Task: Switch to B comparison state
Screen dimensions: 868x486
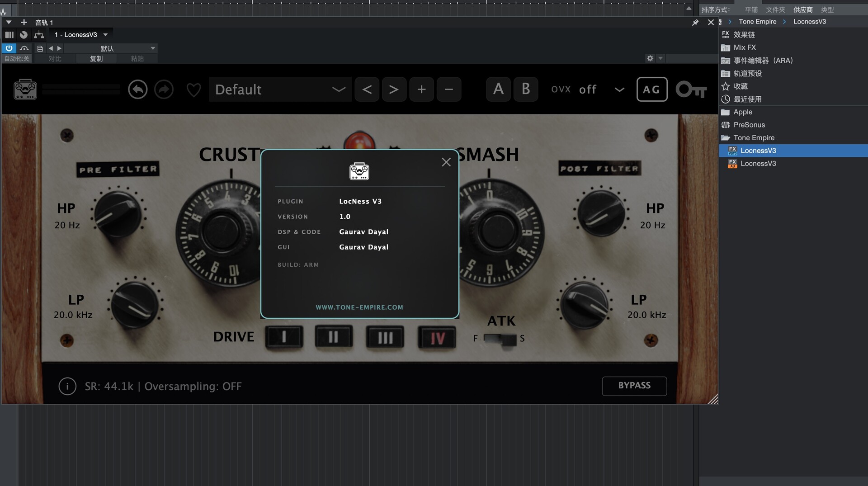Action: [x=526, y=89]
